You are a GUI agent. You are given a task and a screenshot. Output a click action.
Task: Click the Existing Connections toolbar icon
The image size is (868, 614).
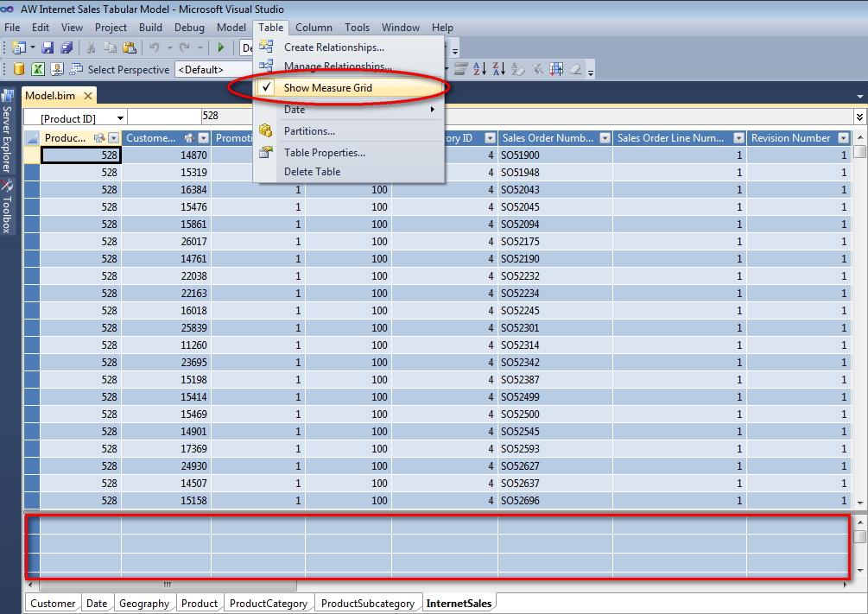[56, 69]
